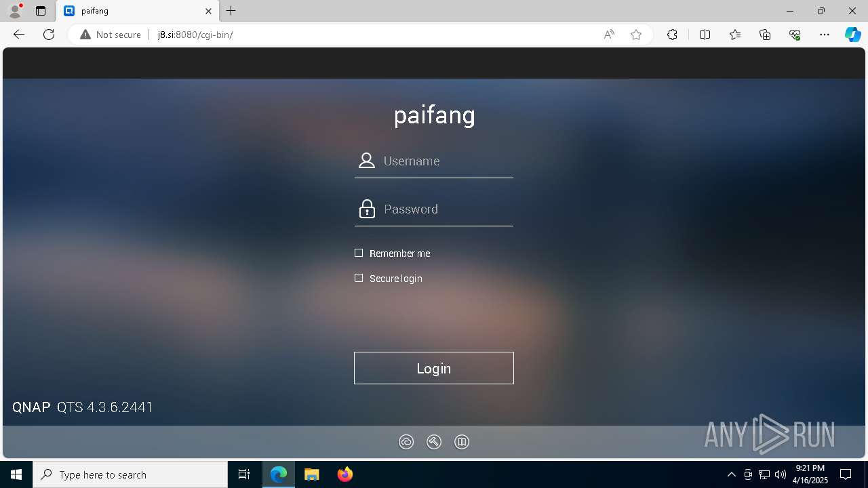Click the Login button

[x=434, y=368]
